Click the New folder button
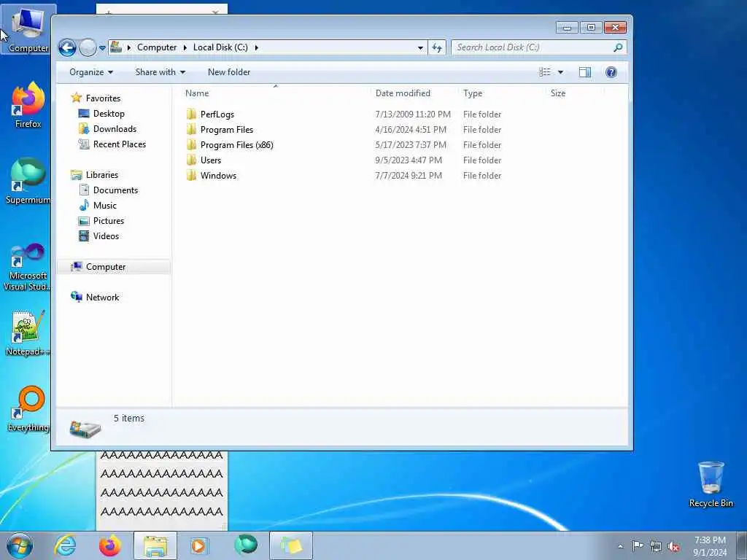 [228, 72]
